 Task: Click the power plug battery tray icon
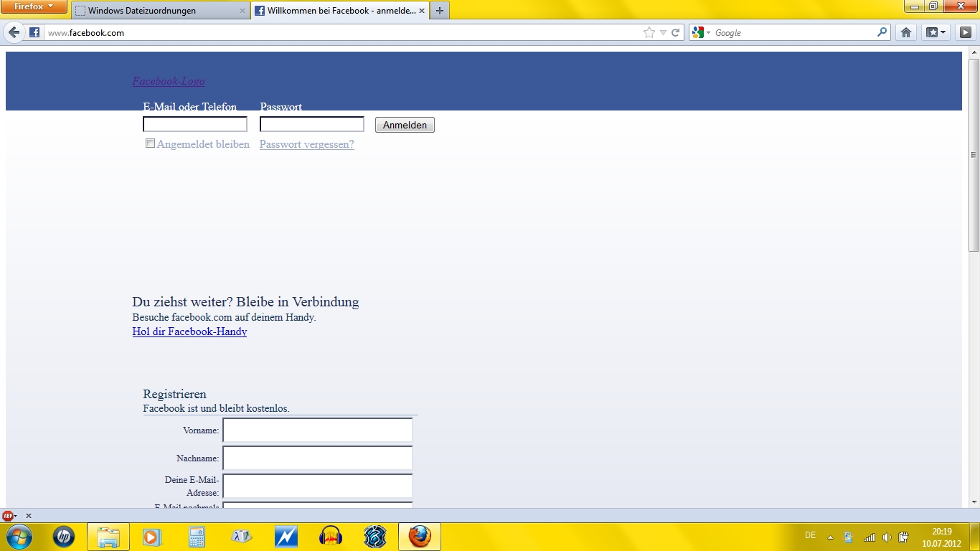(904, 537)
